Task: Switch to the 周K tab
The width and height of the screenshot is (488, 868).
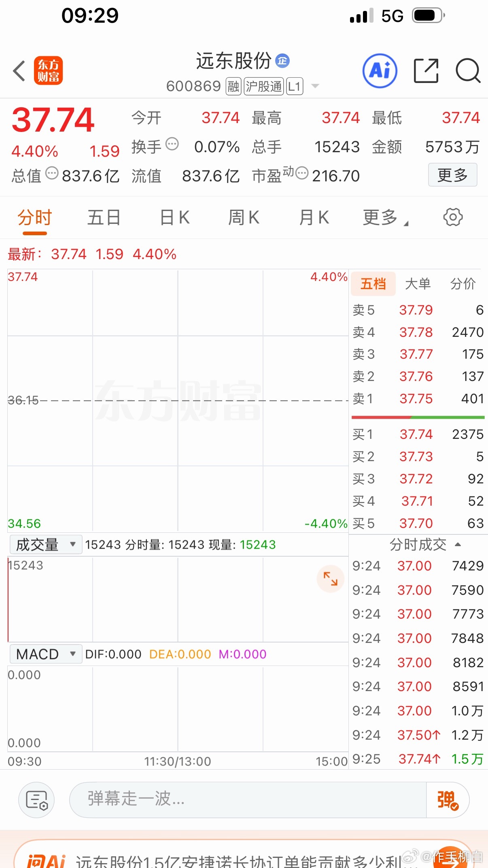Action: [244, 217]
